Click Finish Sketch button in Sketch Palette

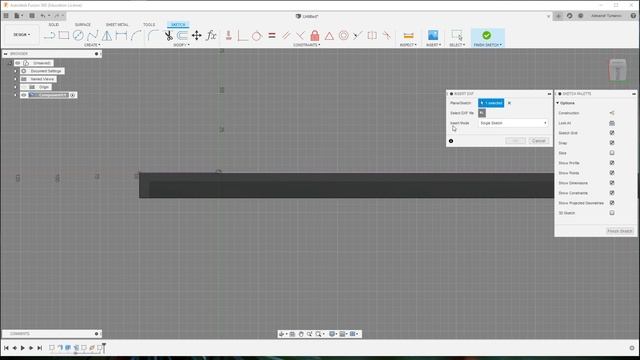coord(620,231)
